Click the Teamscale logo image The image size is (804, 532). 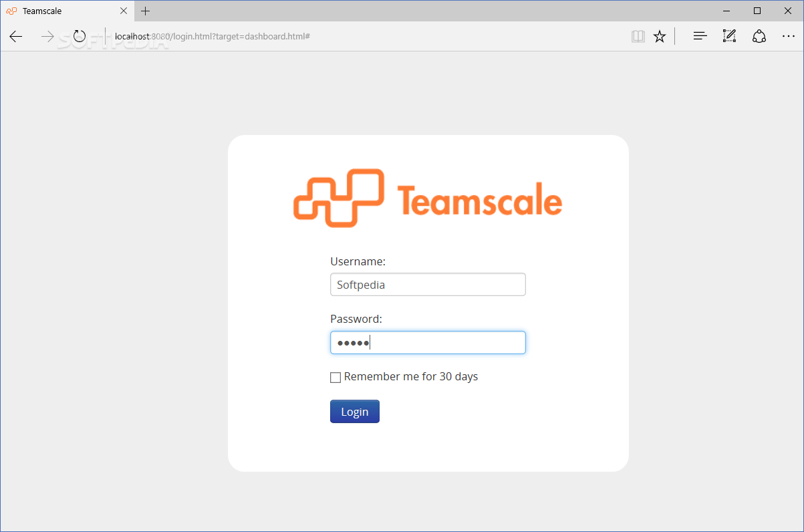tap(428, 197)
